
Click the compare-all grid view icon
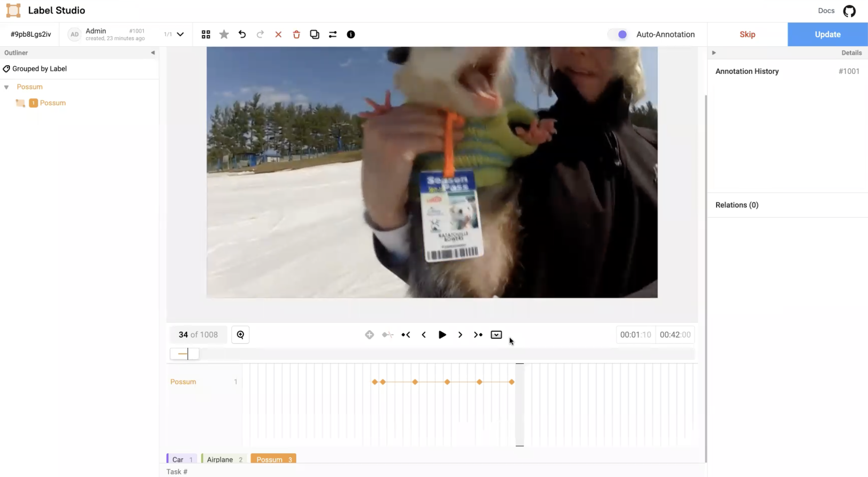pyautogui.click(x=206, y=34)
